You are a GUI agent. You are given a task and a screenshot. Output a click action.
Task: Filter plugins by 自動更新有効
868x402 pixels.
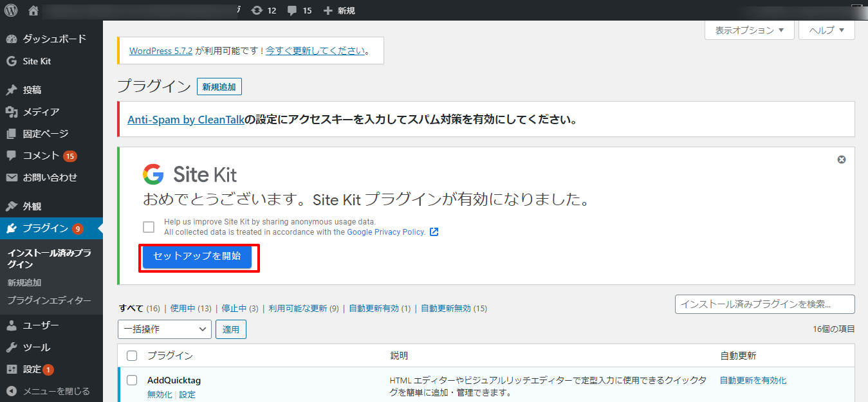point(374,309)
